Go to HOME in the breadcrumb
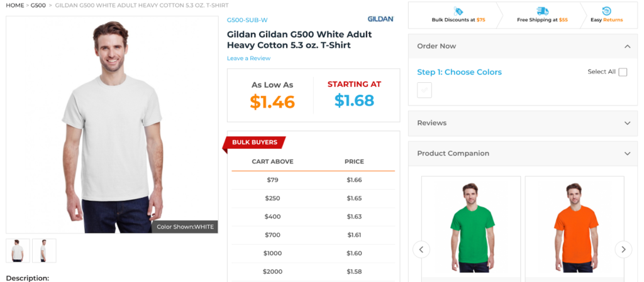The image size is (644, 282). [14, 6]
